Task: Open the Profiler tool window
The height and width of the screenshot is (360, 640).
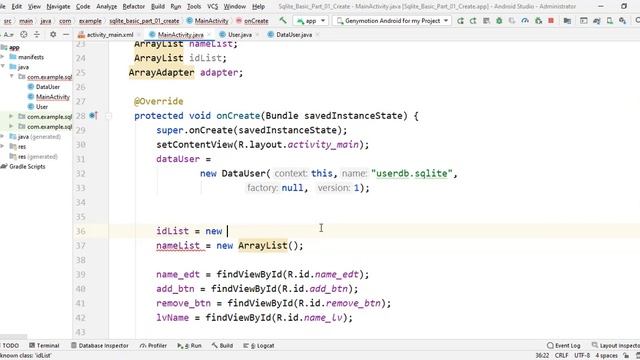Action: tap(153, 345)
